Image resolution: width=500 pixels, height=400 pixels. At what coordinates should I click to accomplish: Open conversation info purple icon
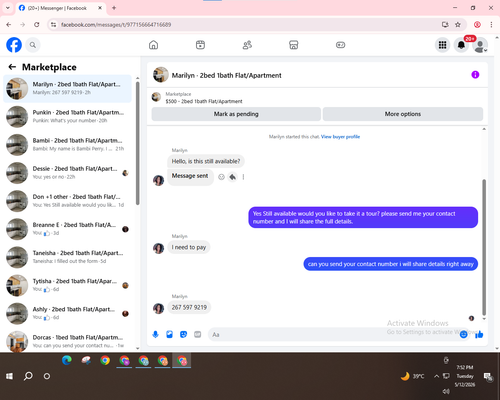point(475,75)
